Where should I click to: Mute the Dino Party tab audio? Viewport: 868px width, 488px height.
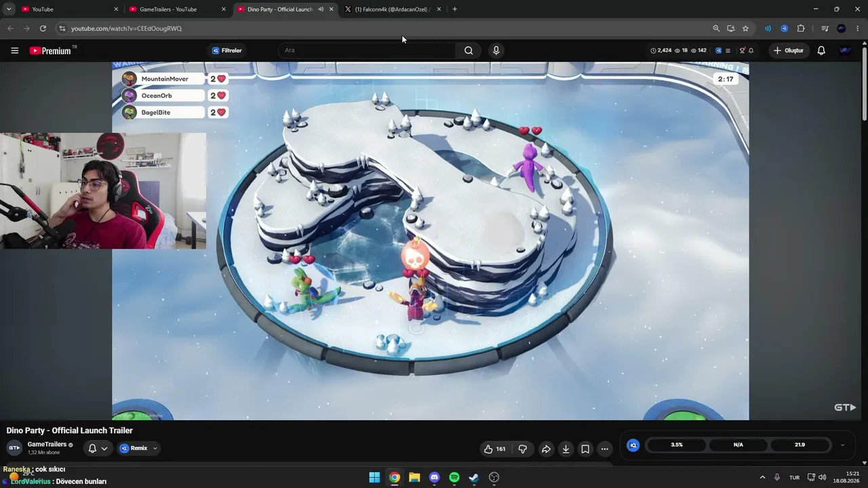(x=321, y=9)
